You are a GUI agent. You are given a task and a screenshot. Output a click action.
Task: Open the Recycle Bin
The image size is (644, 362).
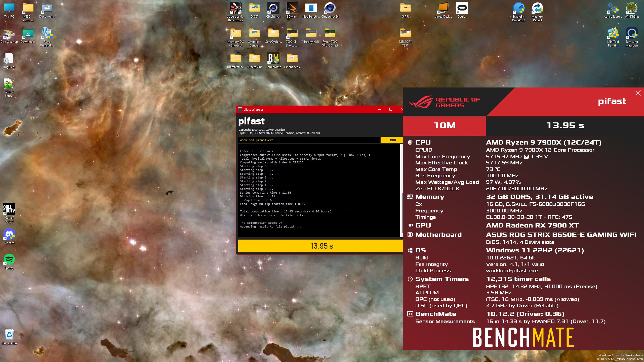click(9, 337)
